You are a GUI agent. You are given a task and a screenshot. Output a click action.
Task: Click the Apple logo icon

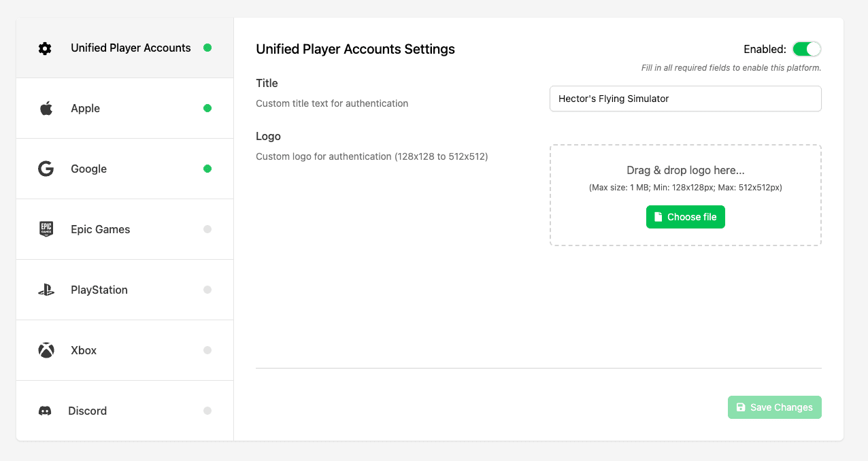46,109
